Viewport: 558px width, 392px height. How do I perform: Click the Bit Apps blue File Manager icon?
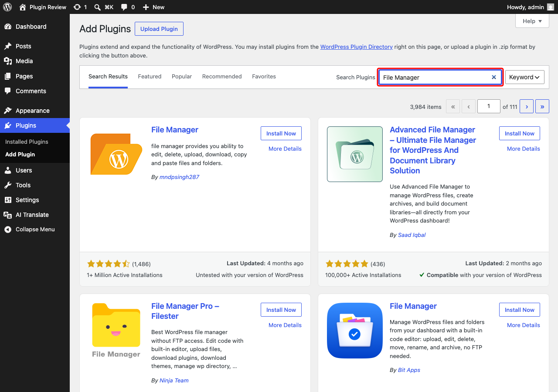click(x=355, y=330)
